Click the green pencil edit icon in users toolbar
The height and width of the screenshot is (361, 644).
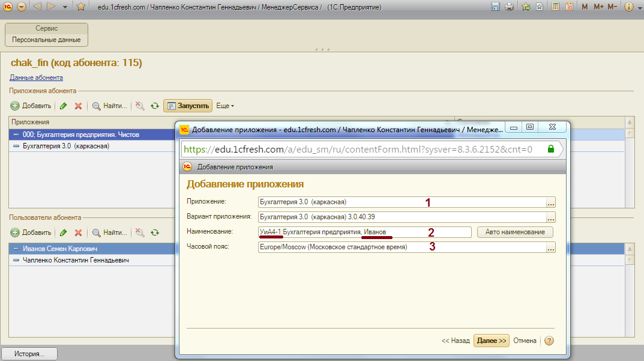tap(63, 232)
